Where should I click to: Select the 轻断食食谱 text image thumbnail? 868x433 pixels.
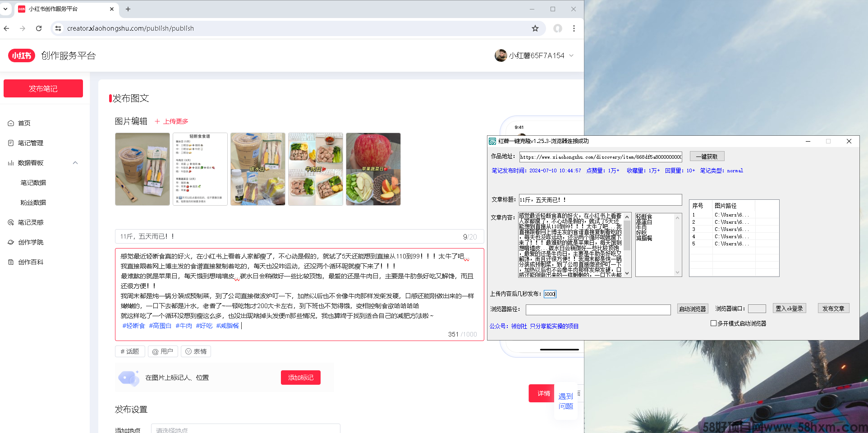click(200, 169)
